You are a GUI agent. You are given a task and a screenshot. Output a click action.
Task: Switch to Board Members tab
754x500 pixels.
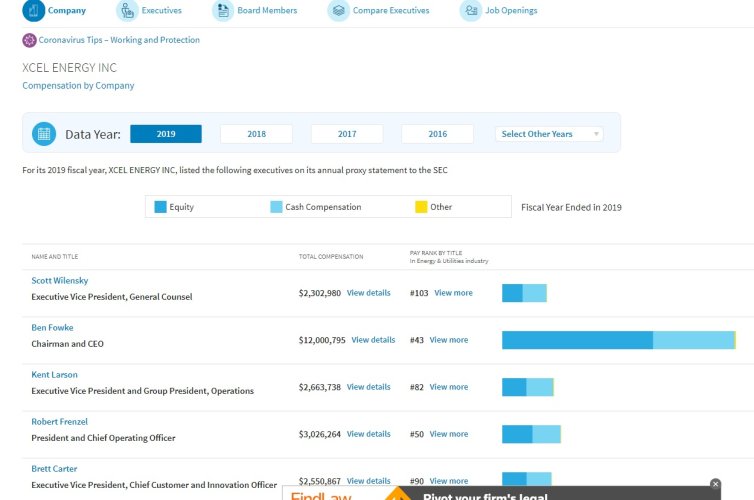click(267, 11)
